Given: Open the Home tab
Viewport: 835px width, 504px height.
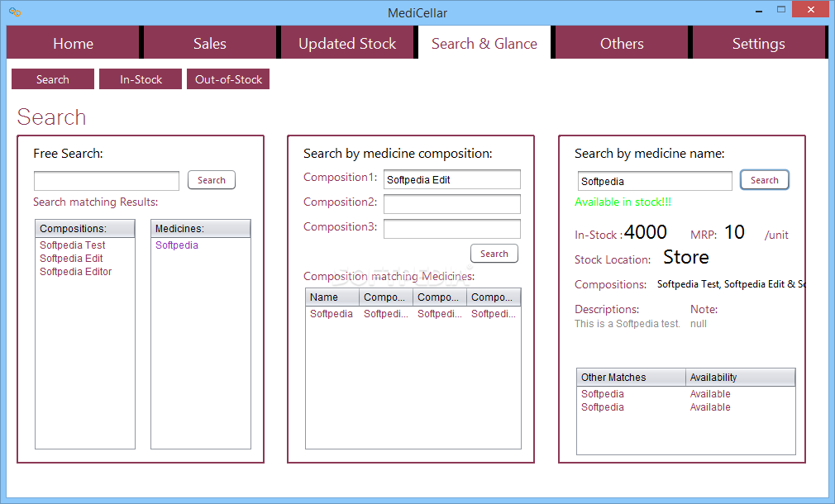Looking at the screenshot, I should 73,43.
